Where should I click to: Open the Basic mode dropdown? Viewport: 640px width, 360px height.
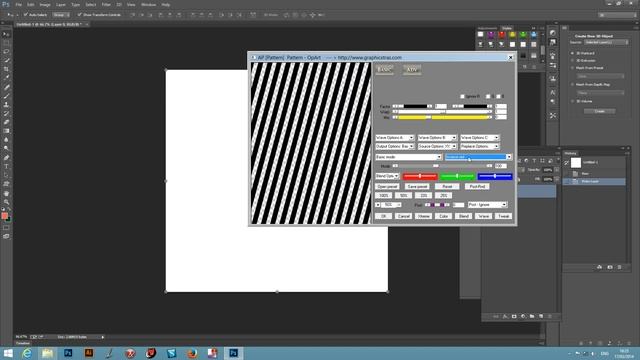409,157
